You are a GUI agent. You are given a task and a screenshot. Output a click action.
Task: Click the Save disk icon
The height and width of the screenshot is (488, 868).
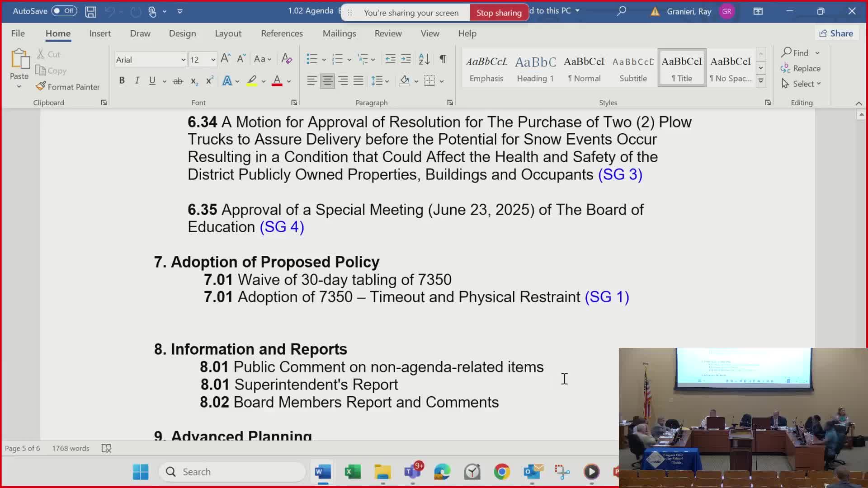[x=90, y=11]
